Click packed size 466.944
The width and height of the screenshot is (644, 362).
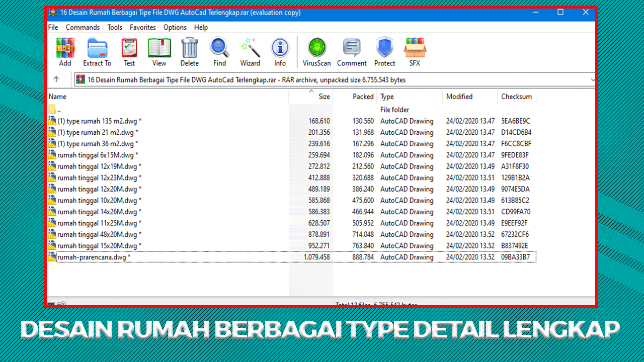363,212
